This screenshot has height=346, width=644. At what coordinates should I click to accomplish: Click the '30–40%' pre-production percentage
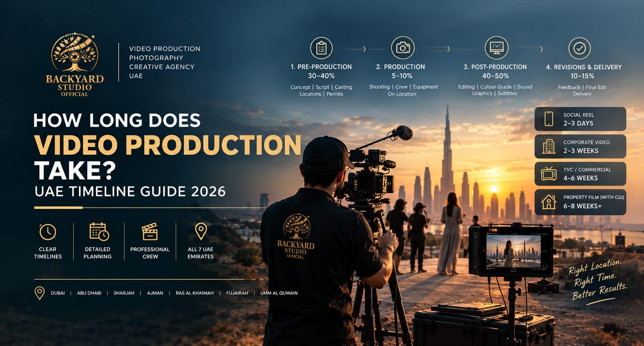(321, 76)
